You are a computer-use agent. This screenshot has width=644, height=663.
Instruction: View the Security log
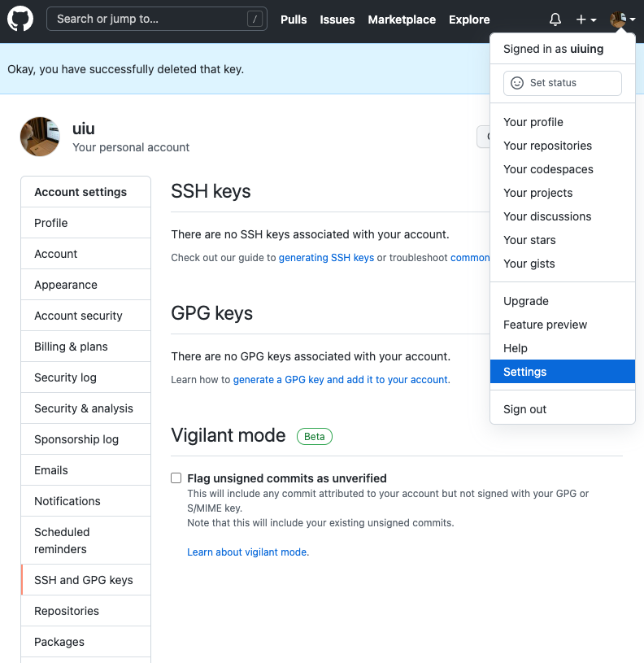tap(85, 377)
